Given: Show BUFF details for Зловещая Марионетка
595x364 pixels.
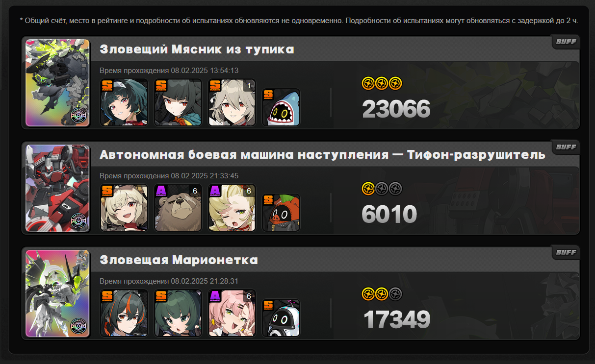Looking at the screenshot, I should pyautogui.click(x=566, y=252).
